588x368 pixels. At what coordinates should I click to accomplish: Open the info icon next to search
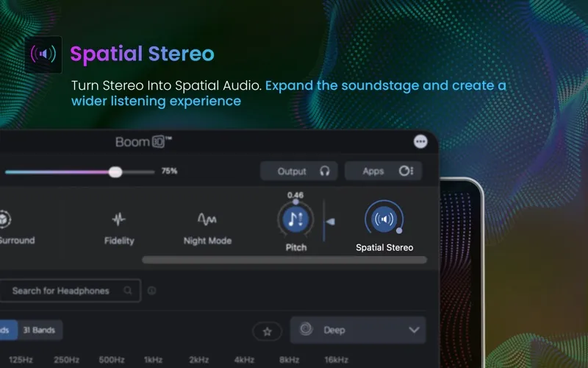click(152, 290)
